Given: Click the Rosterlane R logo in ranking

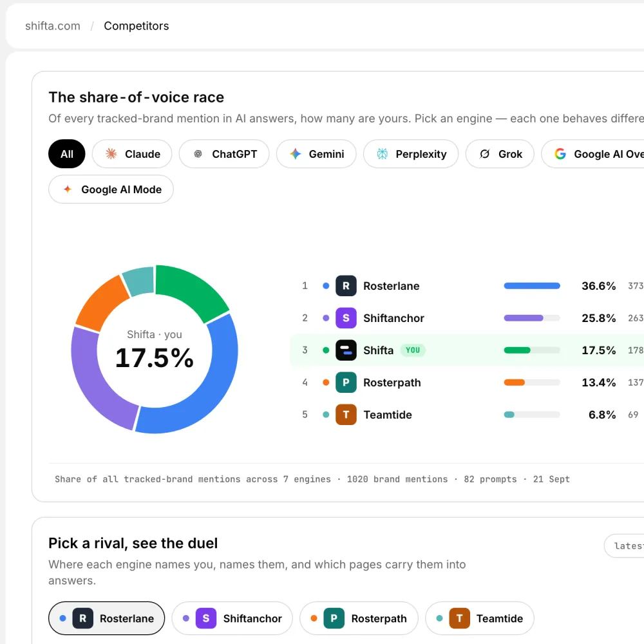Looking at the screenshot, I should coord(346,286).
